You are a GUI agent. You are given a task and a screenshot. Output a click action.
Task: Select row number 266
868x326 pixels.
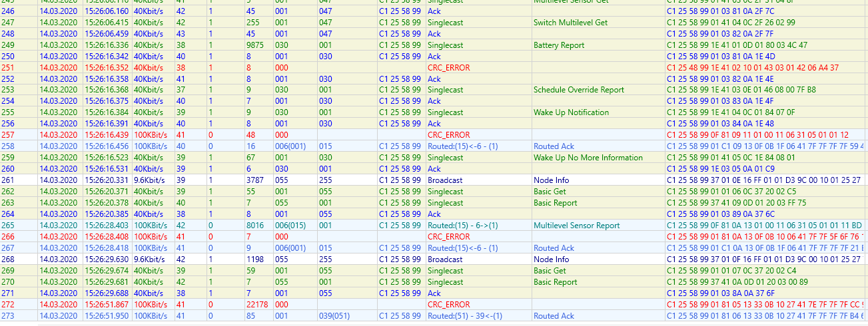pos(8,237)
